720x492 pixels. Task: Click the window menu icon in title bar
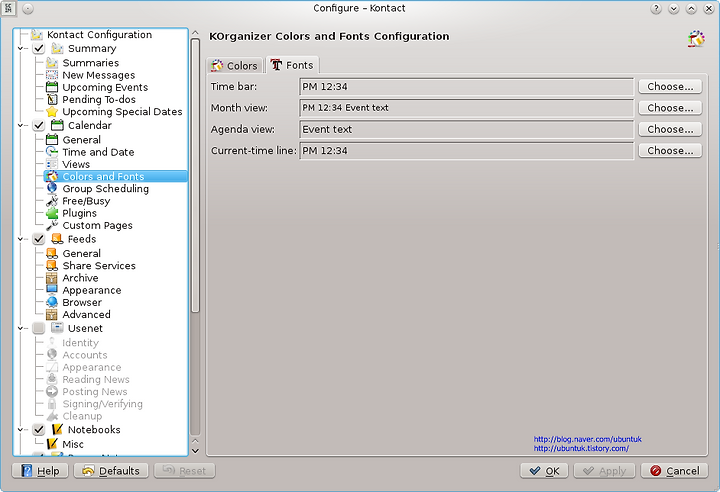(x=8, y=8)
